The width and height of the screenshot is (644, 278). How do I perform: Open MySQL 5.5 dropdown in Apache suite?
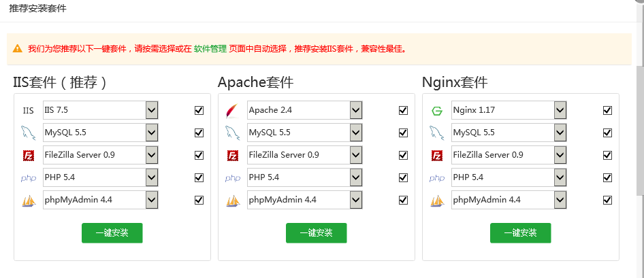point(305,133)
